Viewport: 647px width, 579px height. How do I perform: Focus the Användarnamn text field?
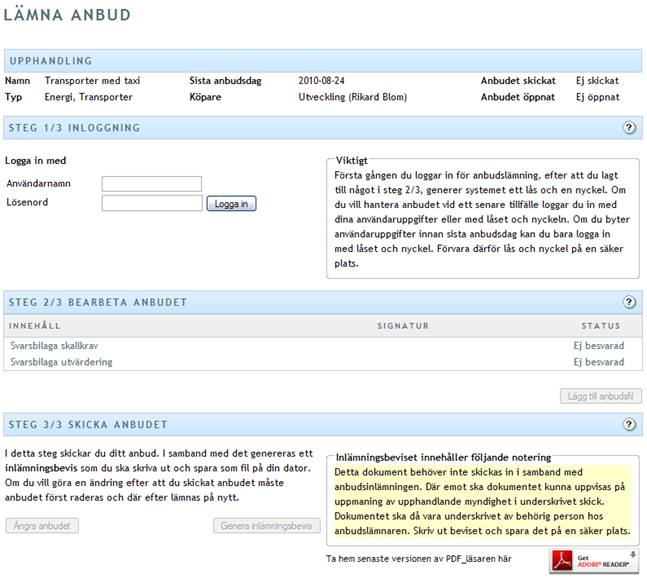coord(151,184)
